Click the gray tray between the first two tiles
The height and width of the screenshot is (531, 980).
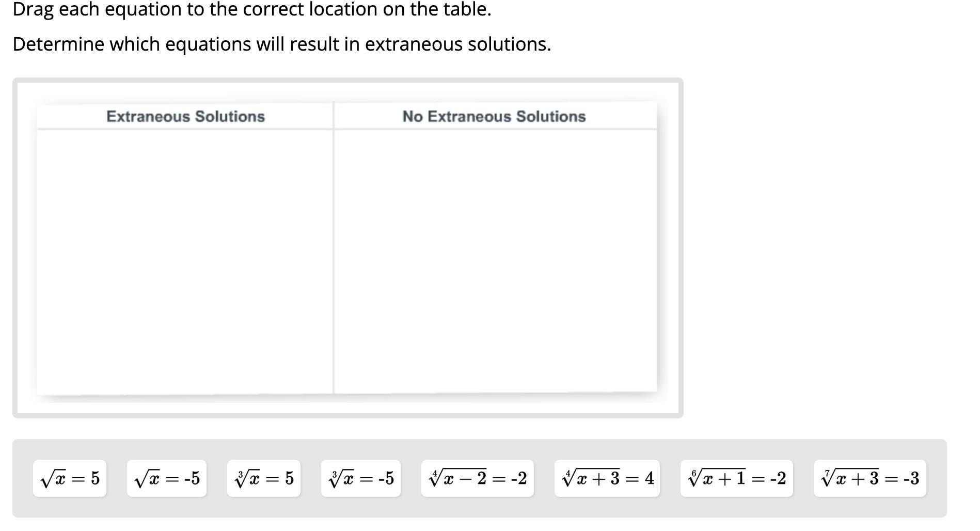tap(117, 478)
